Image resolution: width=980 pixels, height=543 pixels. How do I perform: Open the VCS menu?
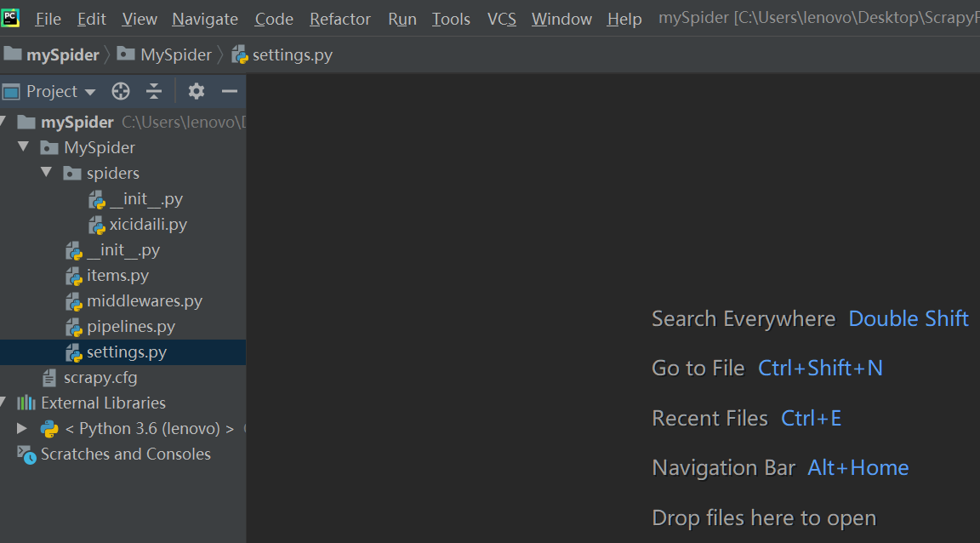[501, 20]
